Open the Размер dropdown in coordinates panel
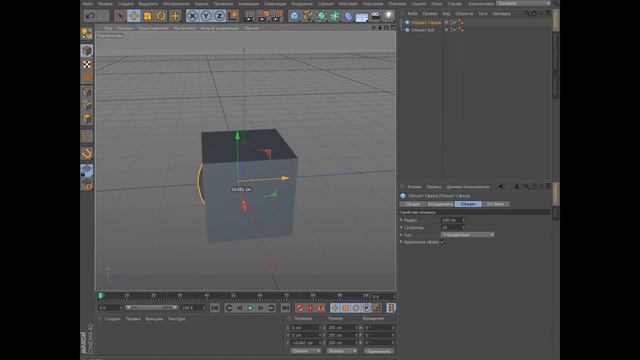The image size is (640, 360). 342,351
